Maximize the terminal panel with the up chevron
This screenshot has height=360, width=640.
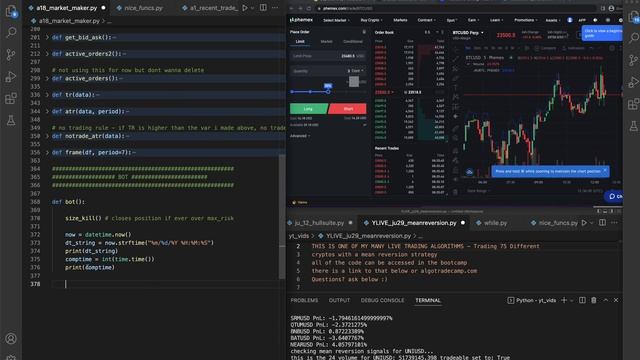click(x=606, y=300)
